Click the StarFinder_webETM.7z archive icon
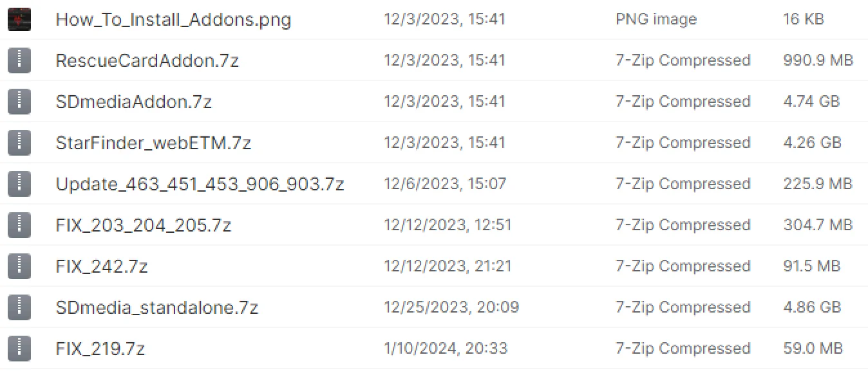This screenshot has height=373, width=868. (x=19, y=143)
